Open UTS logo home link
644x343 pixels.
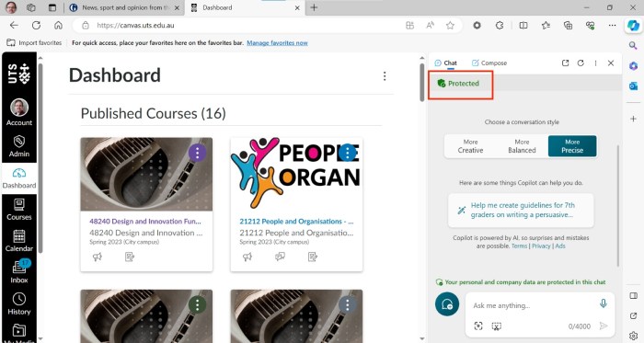coord(19,74)
